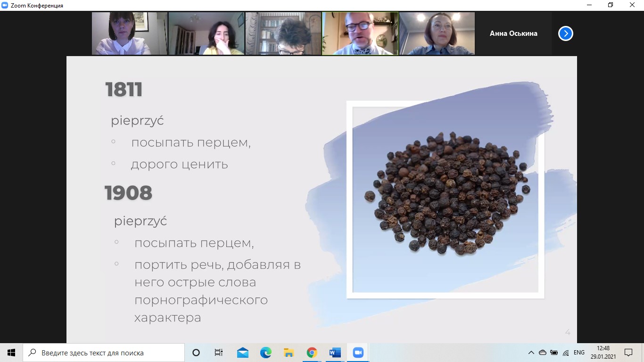The image size is (644, 362).
Task: Click the Zoom logo in title bar
Action: coord(5,5)
